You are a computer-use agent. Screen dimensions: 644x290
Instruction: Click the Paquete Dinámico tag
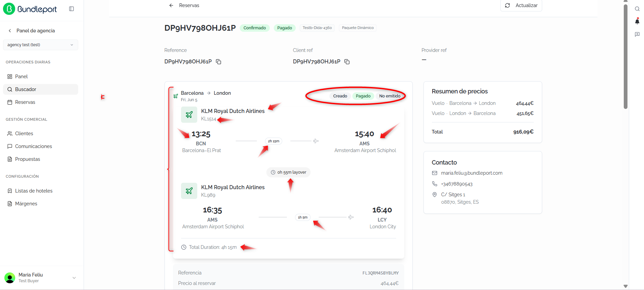click(x=358, y=28)
